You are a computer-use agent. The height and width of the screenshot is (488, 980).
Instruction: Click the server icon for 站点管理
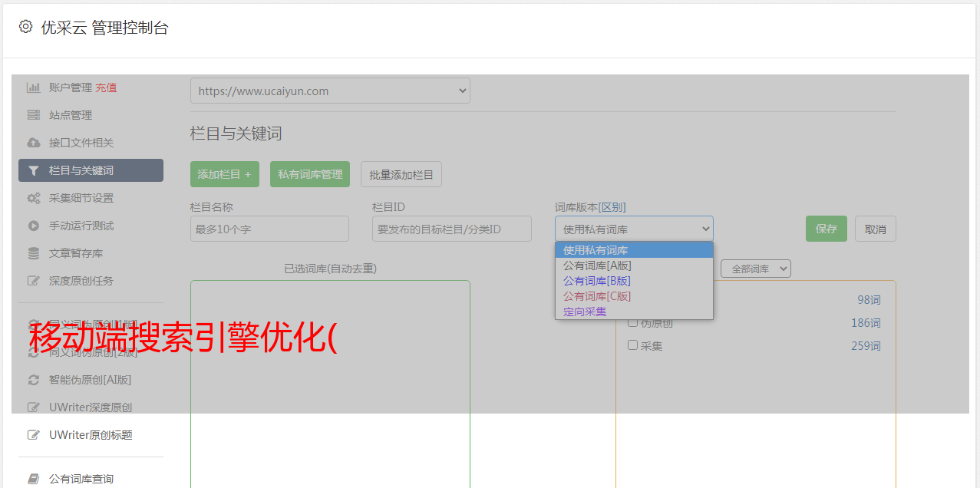click(34, 115)
